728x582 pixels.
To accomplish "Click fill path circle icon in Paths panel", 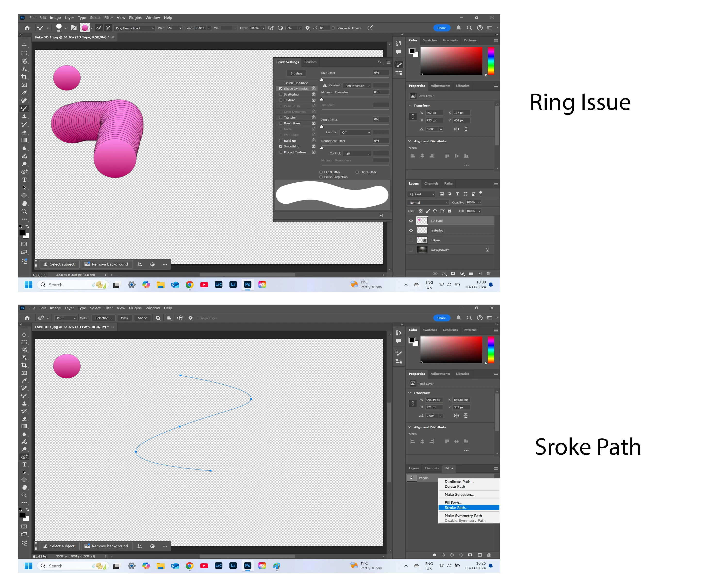I will pyautogui.click(x=434, y=555).
